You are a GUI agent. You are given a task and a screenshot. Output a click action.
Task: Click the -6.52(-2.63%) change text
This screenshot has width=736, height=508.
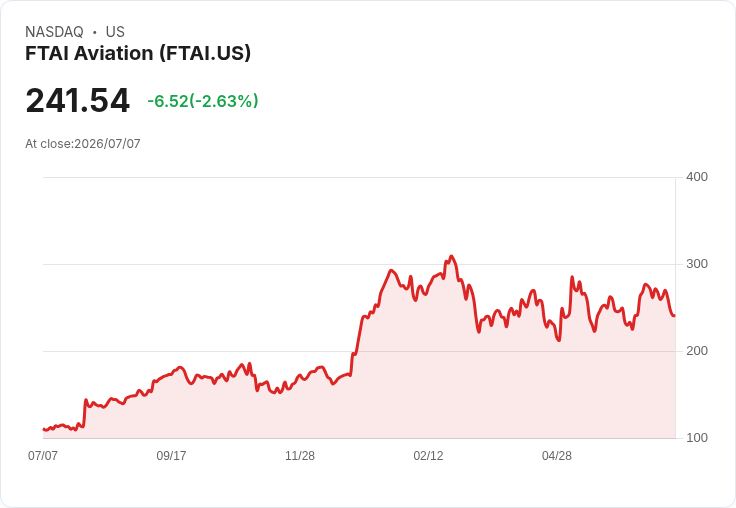203,101
